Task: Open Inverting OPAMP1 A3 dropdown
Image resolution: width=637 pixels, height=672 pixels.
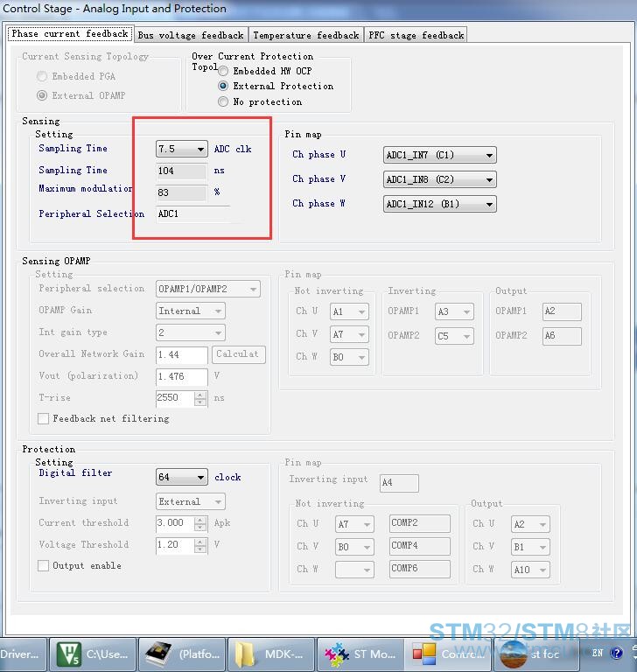Action: [x=454, y=311]
